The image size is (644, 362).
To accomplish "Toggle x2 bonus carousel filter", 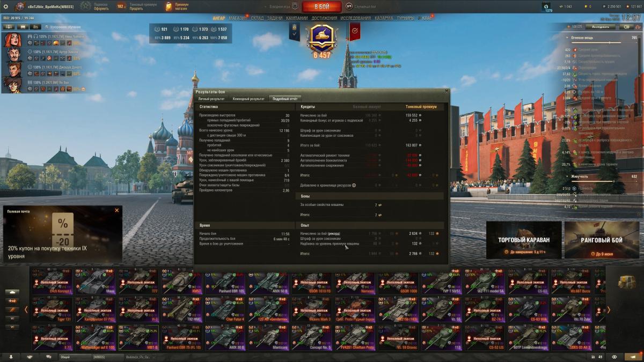I will [x=12, y=301].
